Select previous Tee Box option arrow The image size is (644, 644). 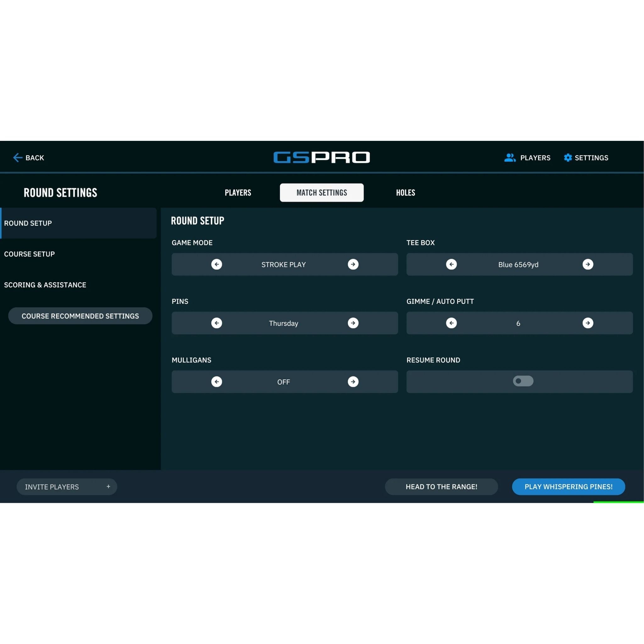(451, 264)
